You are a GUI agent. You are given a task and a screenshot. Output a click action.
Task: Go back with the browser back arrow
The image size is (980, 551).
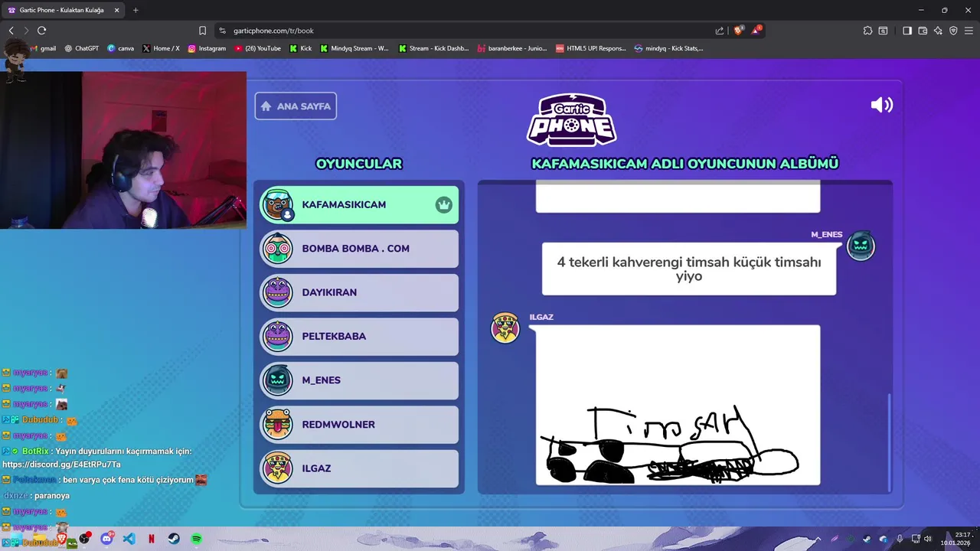[x=11, y=31]
